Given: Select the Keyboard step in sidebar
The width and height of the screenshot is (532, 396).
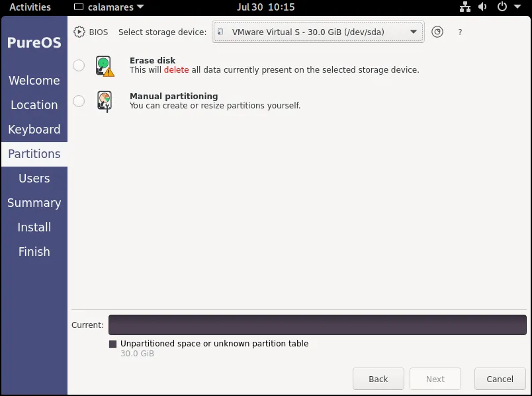Looking at the screenshot, I should (x=34, y=130).
